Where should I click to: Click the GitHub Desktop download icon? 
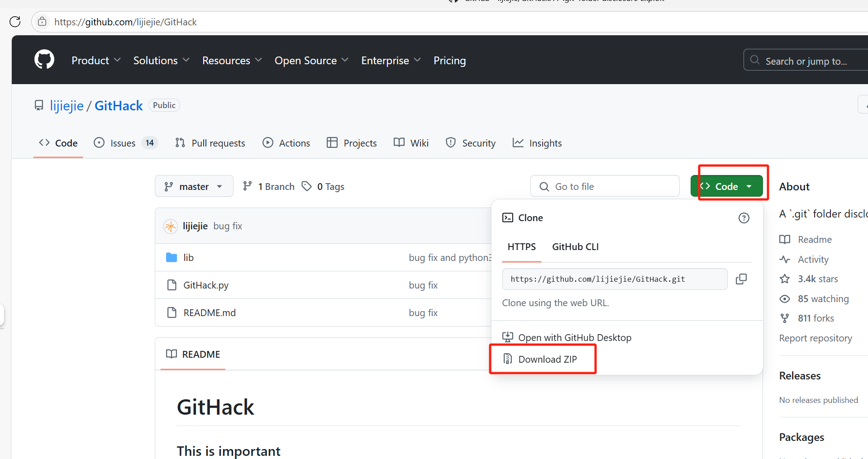(508, 337)
